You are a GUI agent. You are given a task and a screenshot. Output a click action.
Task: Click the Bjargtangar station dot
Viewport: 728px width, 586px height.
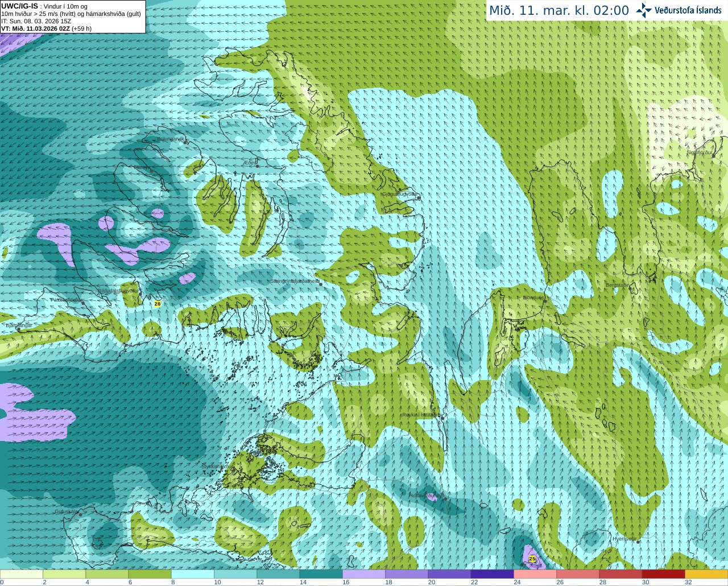[19, 329]
